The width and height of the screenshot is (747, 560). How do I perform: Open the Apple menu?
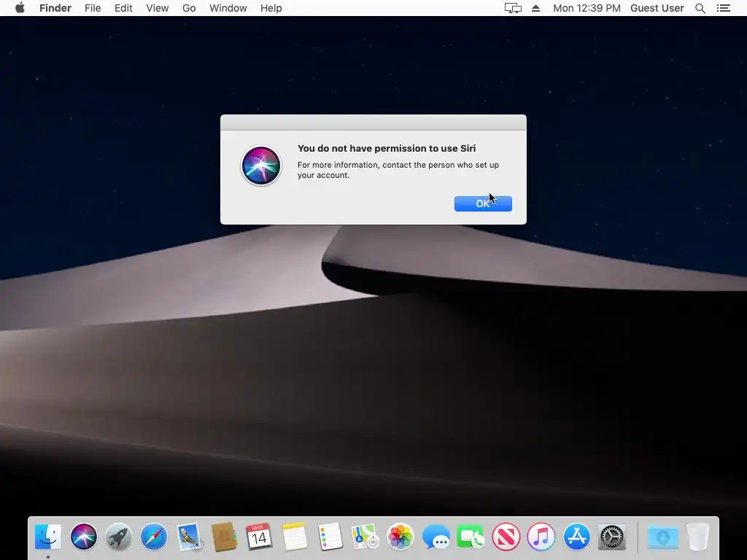[x=20, y=8]
